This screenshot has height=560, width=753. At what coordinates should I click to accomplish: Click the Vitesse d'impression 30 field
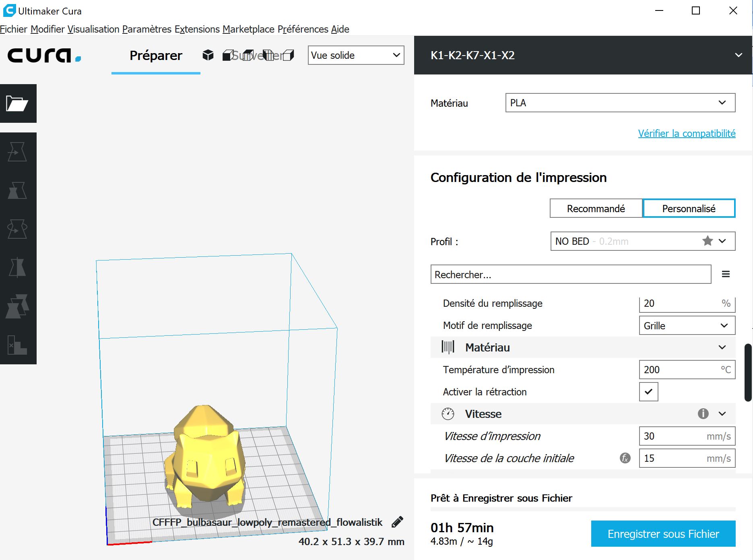(687, 436)
